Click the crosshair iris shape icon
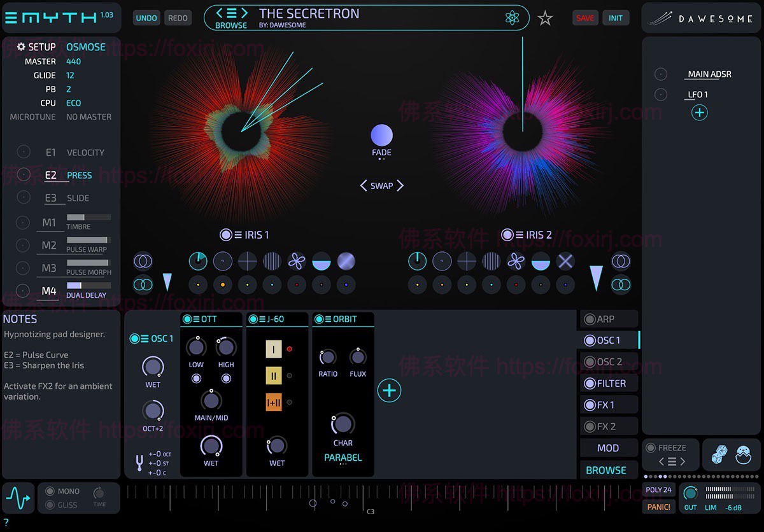The width and height of the screenshot is (764, 532). pyautogui.click(x=247, y=260)
